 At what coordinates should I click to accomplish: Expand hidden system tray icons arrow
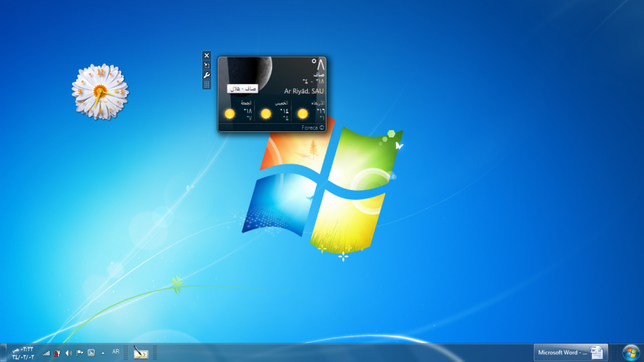[103, 352]
